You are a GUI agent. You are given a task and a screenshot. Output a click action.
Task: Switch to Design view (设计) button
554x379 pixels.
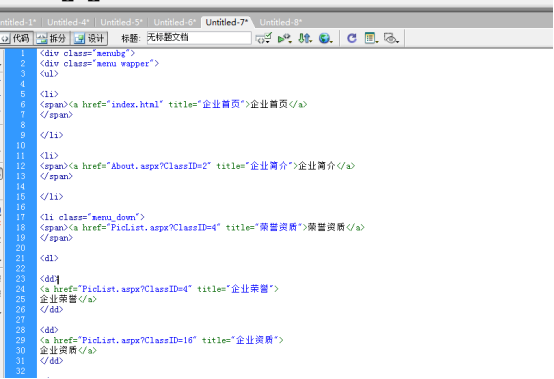(x=90, y=38)
